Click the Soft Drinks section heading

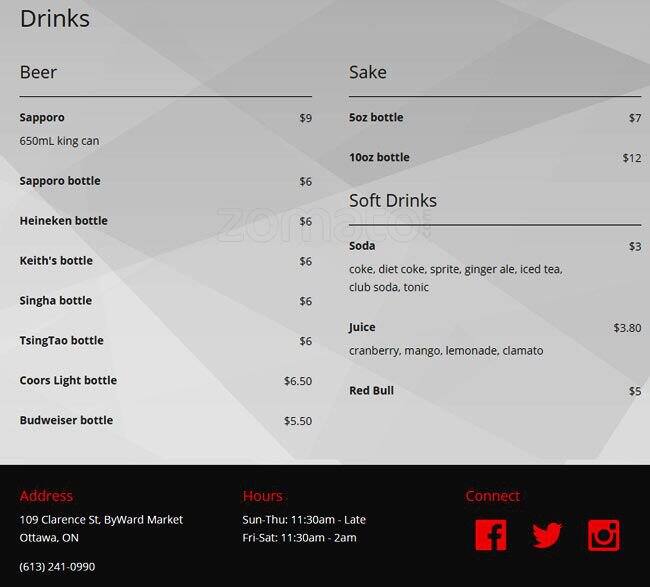(393, 200)
